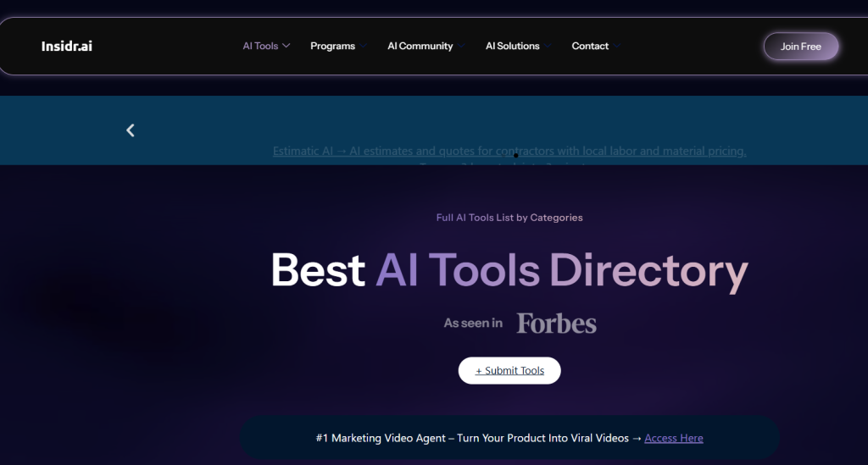Image resolution: width=868 pixels, height=465 pixels.
Task: Select AI Community in navigation bar
Action: 420,46
